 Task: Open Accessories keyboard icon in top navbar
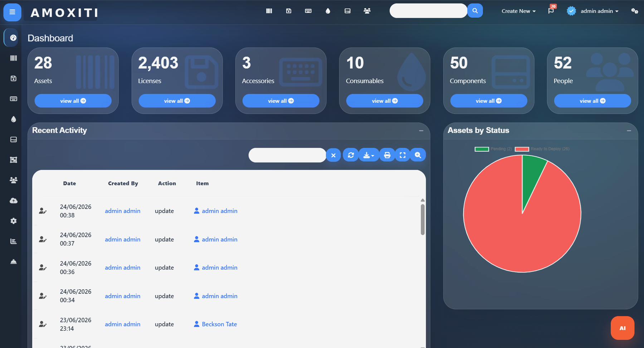click(x=308, y=11)
